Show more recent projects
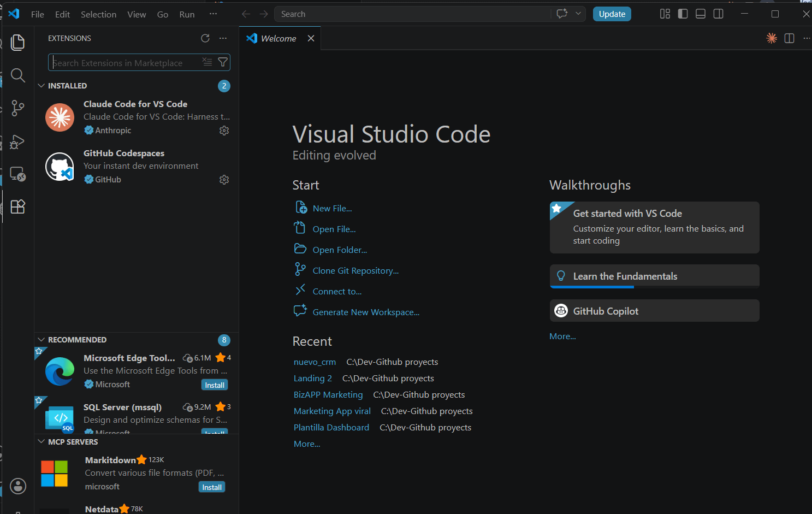This screenshot has height=514, width=812. point(307,444)
